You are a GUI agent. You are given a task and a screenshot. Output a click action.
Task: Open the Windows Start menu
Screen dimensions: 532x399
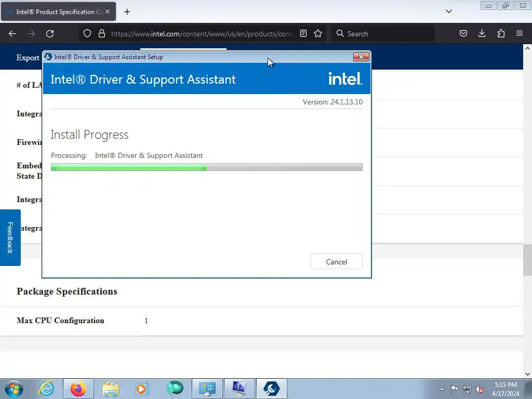(x=14, y=389)
